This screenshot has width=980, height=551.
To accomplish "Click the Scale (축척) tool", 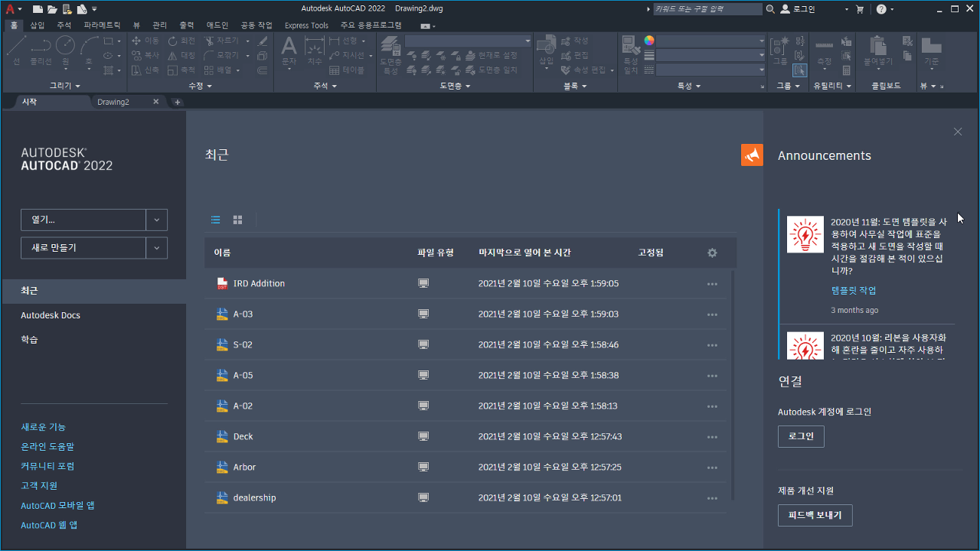I will tap(182, 70).
